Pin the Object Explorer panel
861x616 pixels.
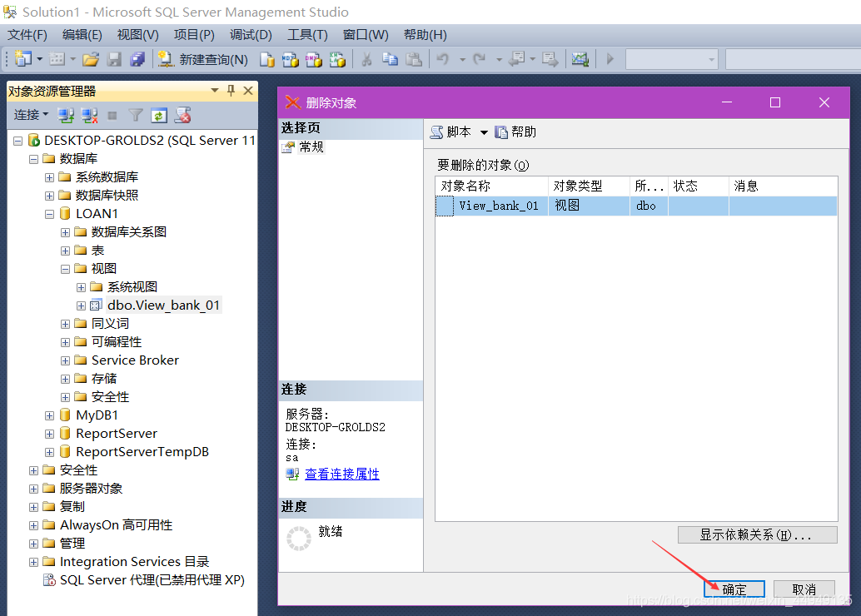231,91
